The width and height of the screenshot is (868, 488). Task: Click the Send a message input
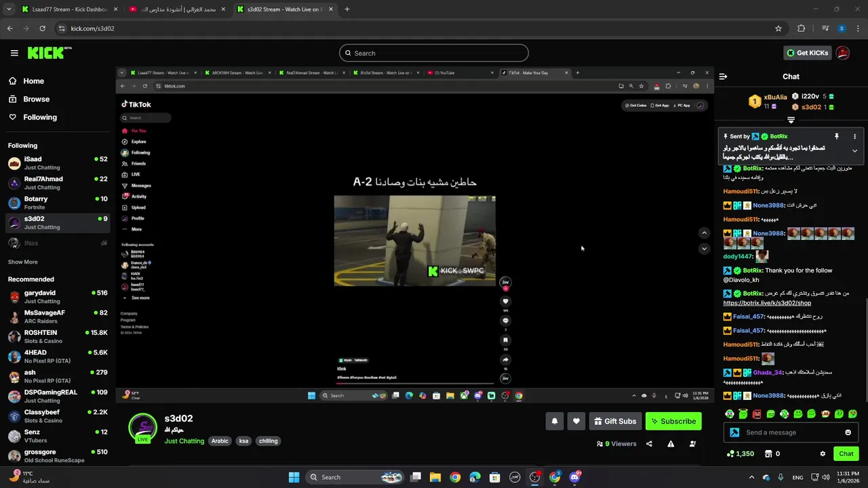pos(790,432)
